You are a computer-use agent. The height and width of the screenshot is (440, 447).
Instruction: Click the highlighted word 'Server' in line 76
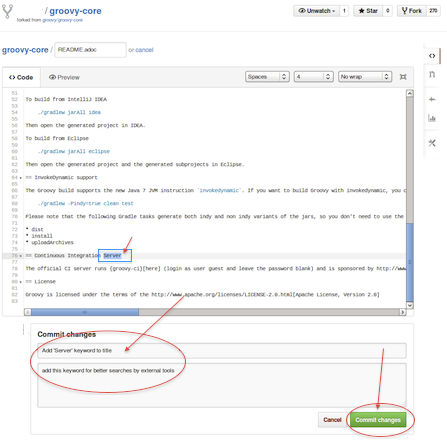click(112, 256)
